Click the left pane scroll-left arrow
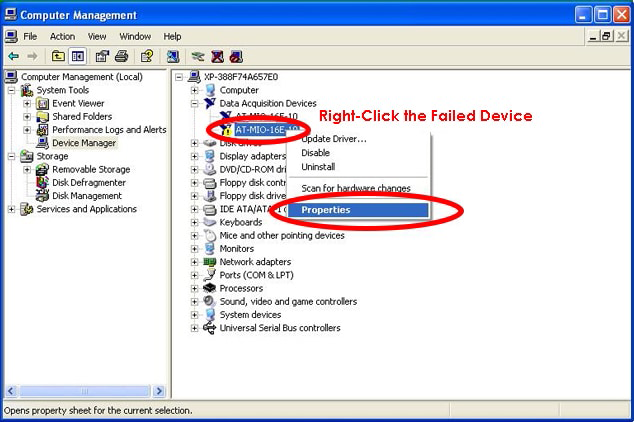This screenshot has height=422, width=634. [x=11, y=391]
